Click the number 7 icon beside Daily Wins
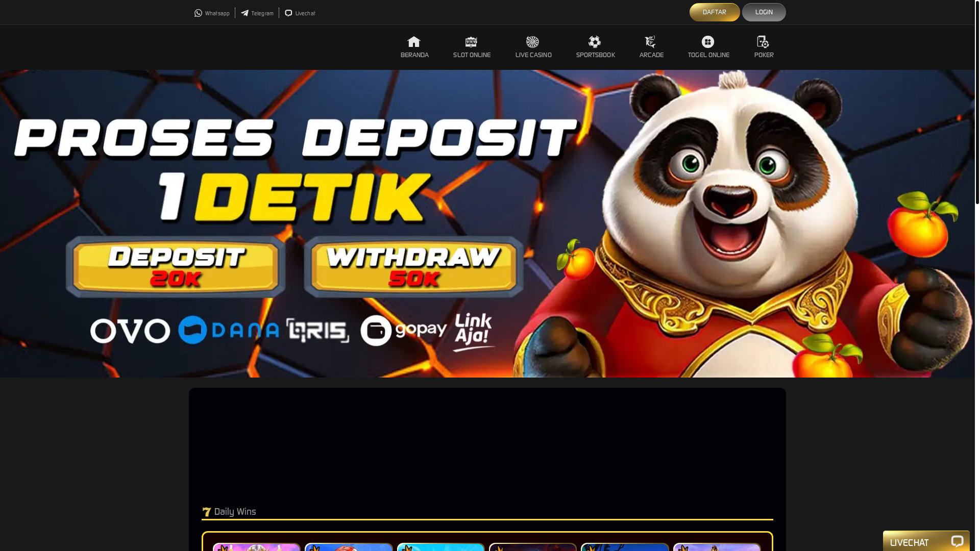980x551 pixels. tap(207, 512)
